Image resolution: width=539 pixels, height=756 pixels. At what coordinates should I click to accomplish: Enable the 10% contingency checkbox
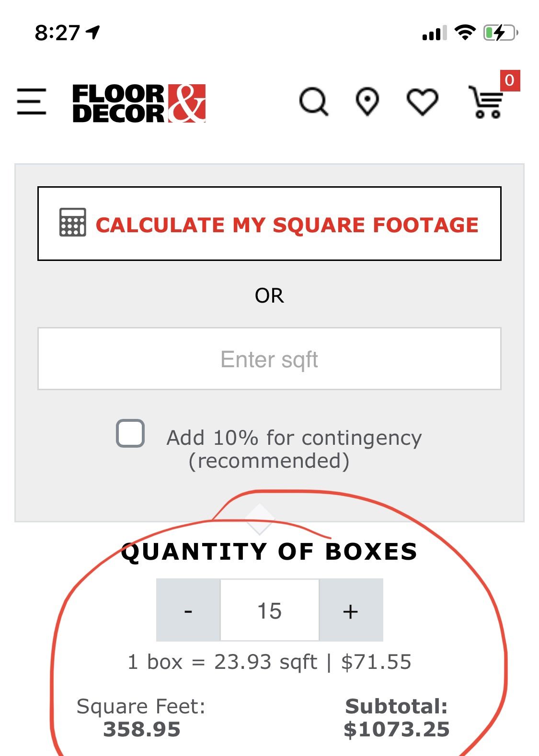point(130,433)
